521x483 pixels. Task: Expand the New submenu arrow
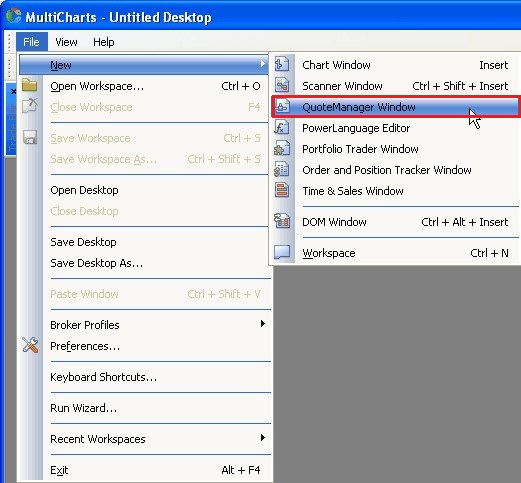click(x=263, y=64)
